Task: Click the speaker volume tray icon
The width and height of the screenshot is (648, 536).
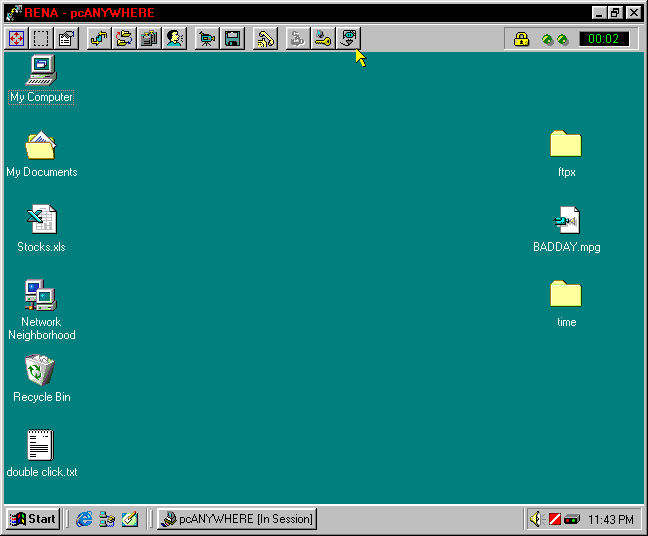Action: point(536,519)
